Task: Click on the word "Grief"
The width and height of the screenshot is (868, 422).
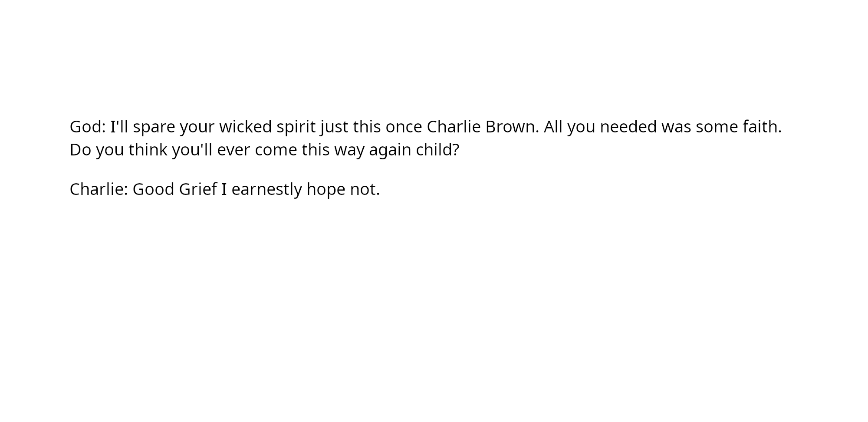Action: [x=197, y=189]
